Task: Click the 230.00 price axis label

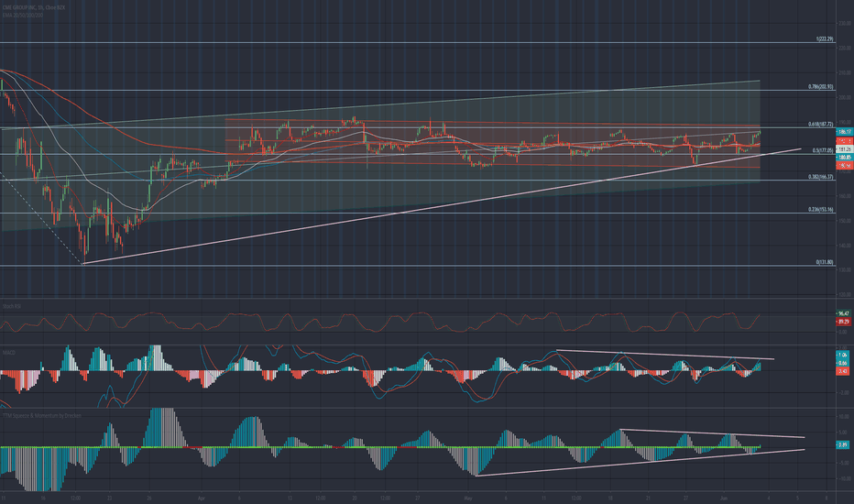Action: pyautogui.click(x=845, y=24)
